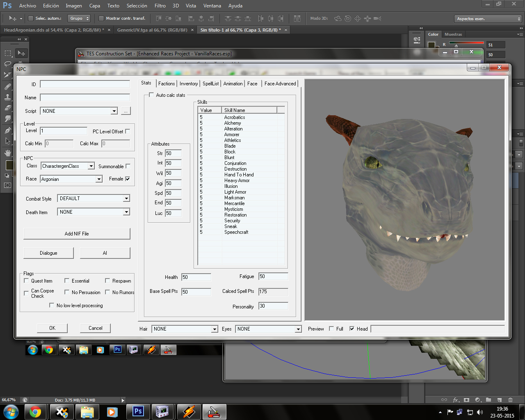Image resolution: width=525 pixels, height=420 pixels.
Task: Switch to the Face Advanced tab
Action: [280, 84]
